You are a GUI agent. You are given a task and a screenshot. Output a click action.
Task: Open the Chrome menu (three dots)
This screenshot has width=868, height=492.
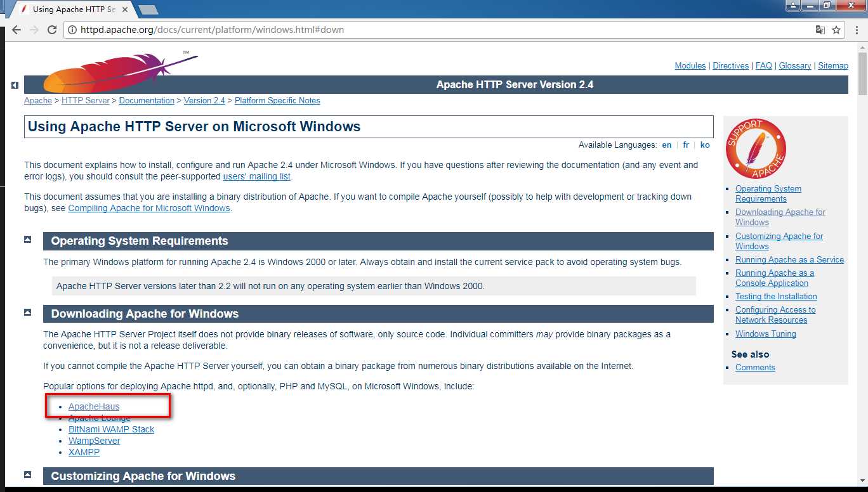coord(856,30)
